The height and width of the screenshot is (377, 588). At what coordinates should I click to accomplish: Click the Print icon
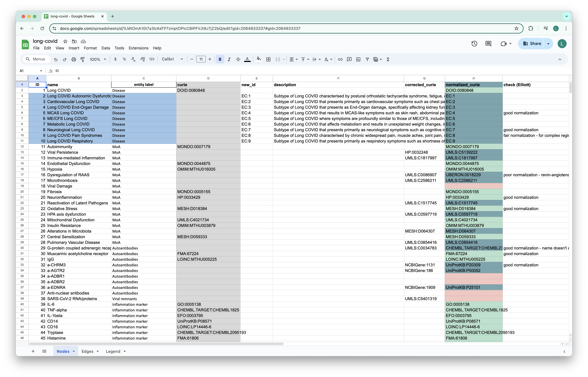click(x=74, y=59)
